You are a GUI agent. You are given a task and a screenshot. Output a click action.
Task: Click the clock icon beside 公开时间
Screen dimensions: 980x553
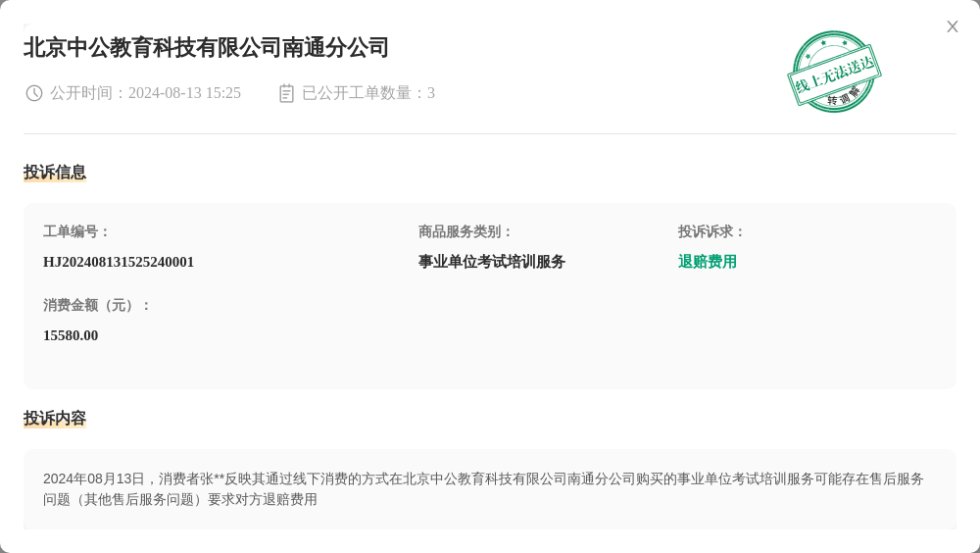tap(33, 93)
